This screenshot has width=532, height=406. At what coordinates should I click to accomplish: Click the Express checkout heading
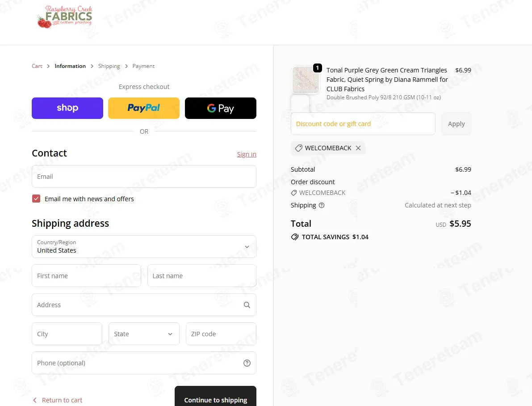click(144, 87)
